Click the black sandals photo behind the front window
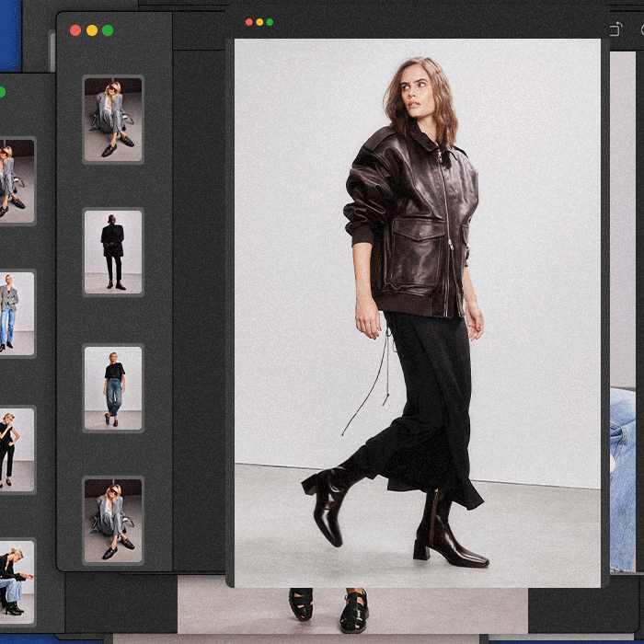The image size is (644, 644). click(x=352, y=610)
